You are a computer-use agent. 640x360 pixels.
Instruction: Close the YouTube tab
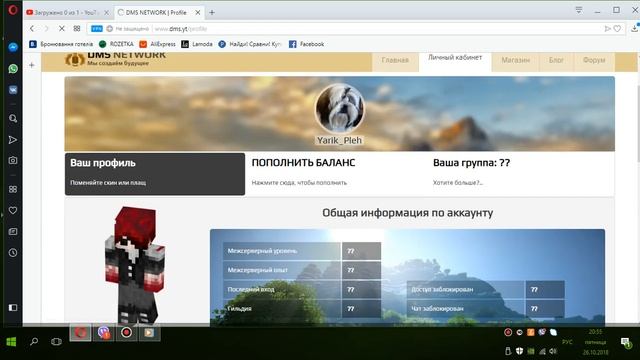(x=106, y=13)
